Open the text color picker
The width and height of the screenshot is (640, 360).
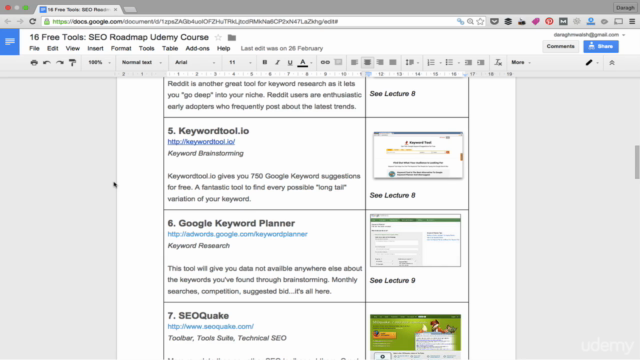point(302,62)
